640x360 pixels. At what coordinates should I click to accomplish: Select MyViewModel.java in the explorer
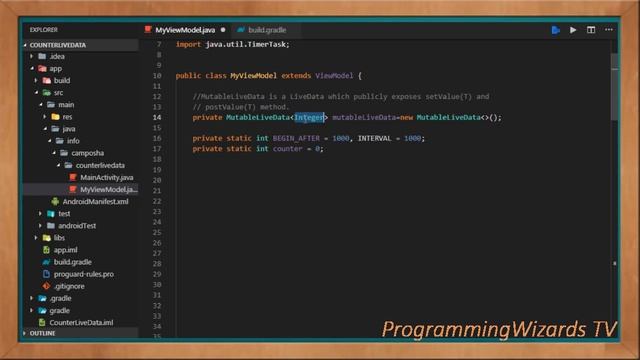click(109, 189)
